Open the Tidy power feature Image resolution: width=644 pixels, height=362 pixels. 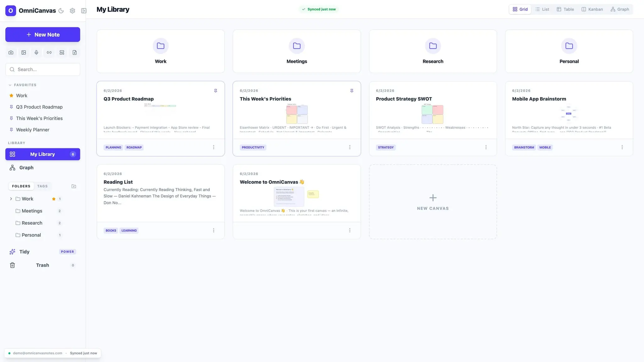click(x=43, y=252)
